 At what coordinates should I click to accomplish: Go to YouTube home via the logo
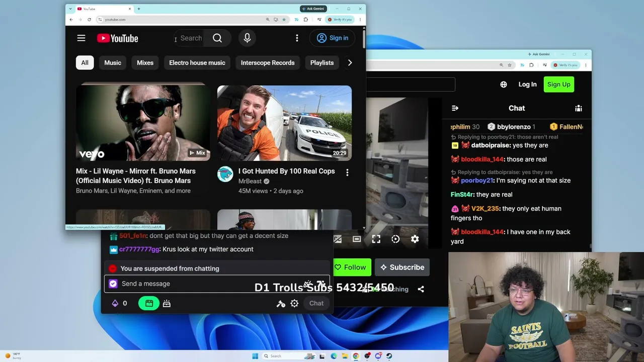(x=117, y=38)
